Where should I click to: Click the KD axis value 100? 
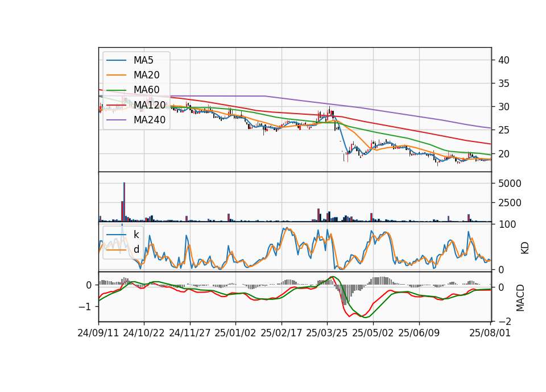[x=507, y=224]
